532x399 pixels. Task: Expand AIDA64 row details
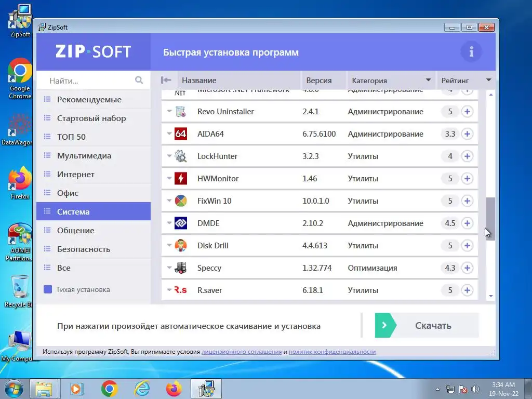coord(169,134)
